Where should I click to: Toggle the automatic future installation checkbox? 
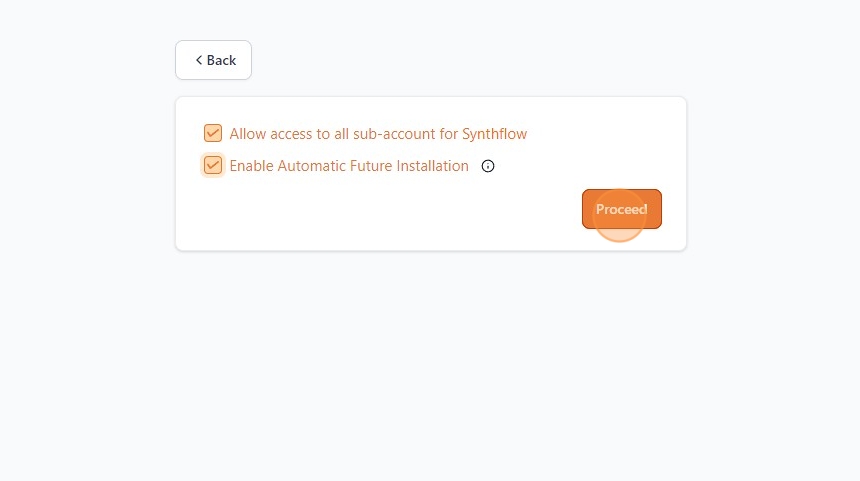pos(213,166)
